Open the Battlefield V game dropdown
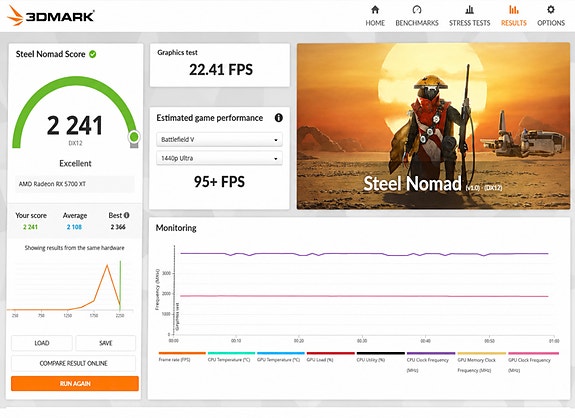The width and height of the screenshot is (575, 418). [x=219, y=140]
